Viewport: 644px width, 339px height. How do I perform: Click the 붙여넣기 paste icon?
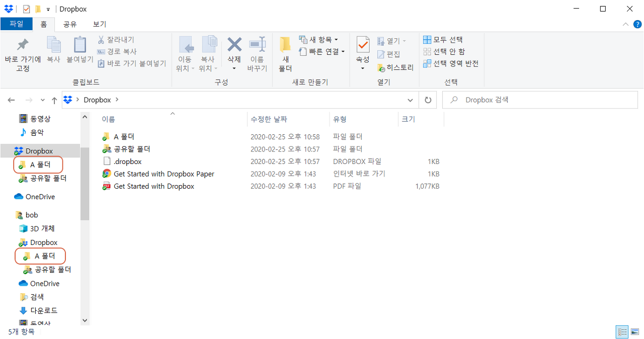(x=80, y=45)
